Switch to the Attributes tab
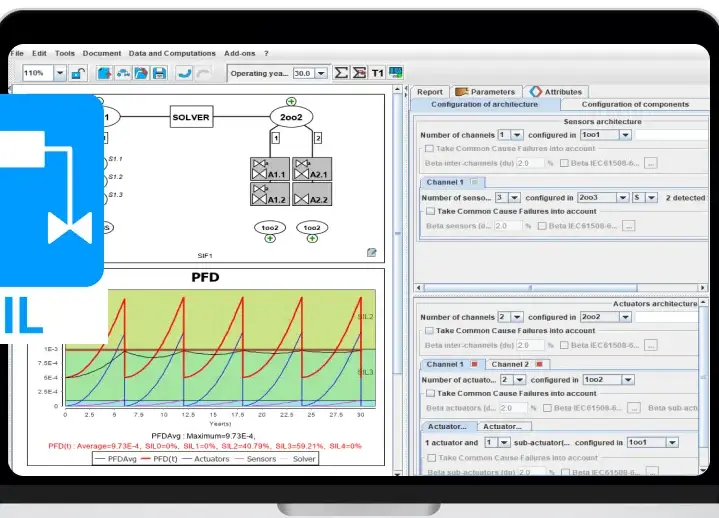Screen dimensions: 719x518 click(556, 92)
